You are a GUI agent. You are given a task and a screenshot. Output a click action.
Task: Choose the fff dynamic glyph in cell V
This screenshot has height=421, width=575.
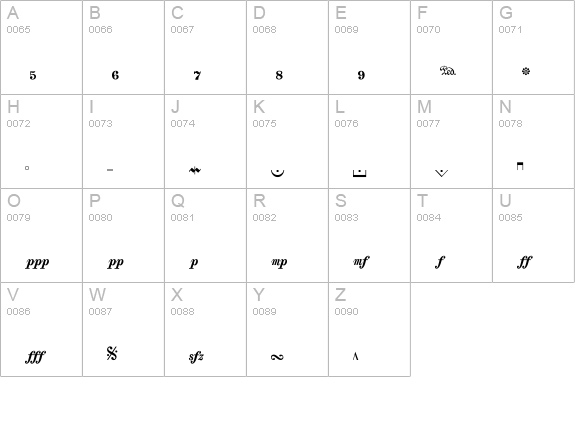click(36, 357)
